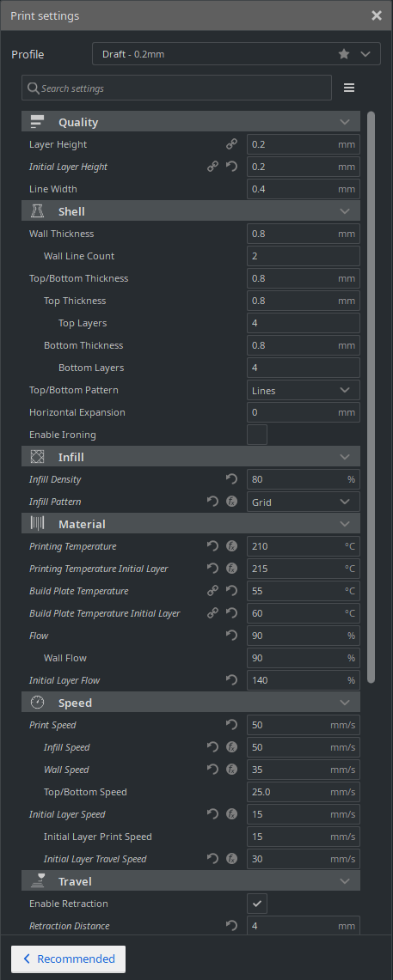Click the link icon beside Layer Height
The image size is (393, 980).
point(231,144)
